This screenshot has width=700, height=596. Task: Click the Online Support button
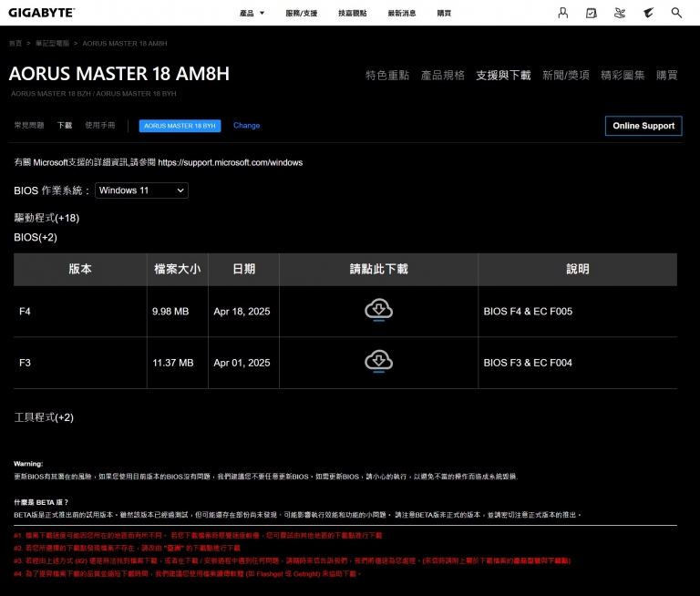(643, 126)
